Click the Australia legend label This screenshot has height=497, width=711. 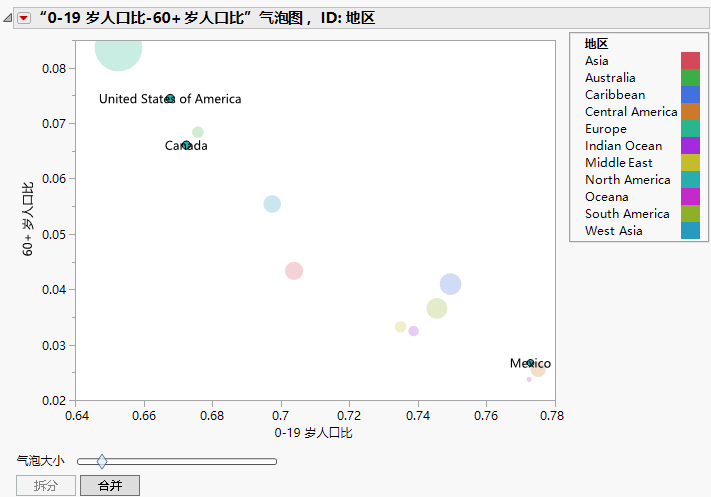(x=610, y=78)
